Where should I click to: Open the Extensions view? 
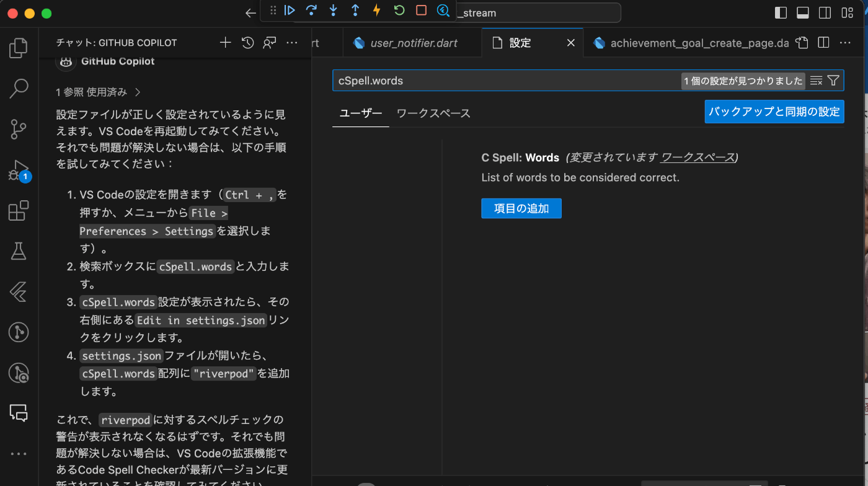pyautogui.click(x=19, y=211)
